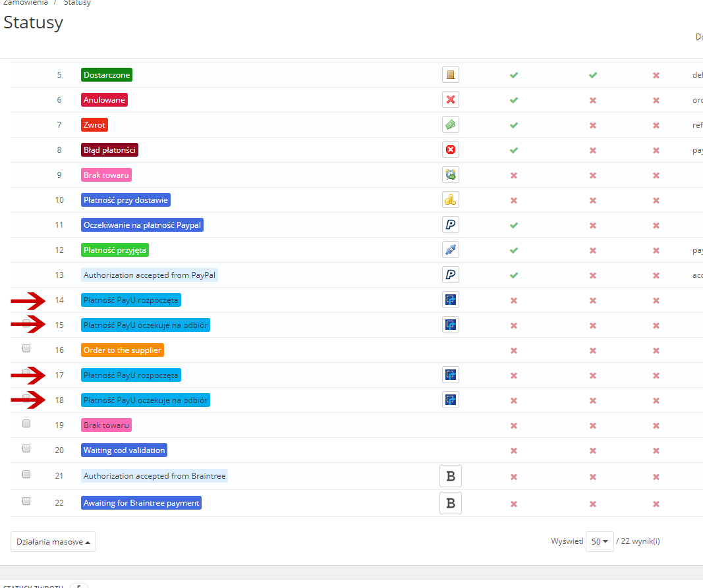Click the red error icon in Błąd płatności row
703x588 pixels.
tap(451, 150)
